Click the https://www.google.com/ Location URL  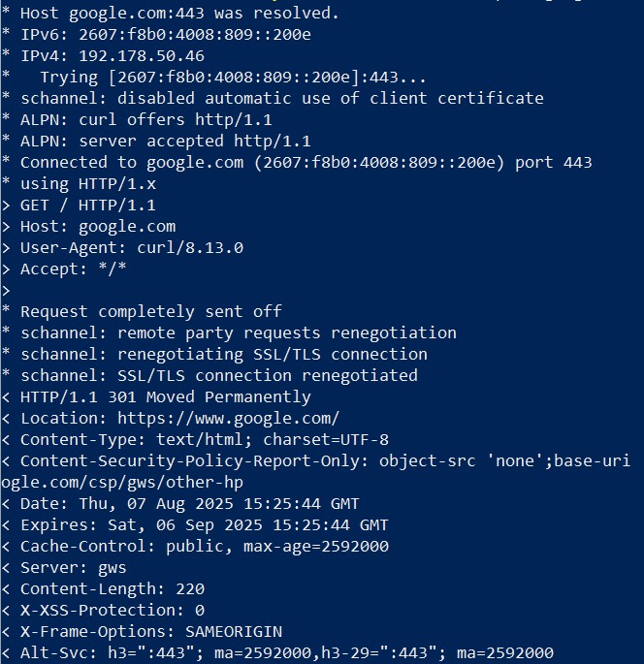tap(228, 419)
